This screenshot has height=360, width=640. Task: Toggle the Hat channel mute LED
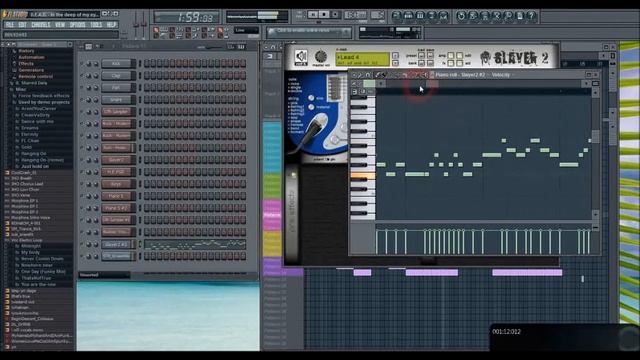82,88
